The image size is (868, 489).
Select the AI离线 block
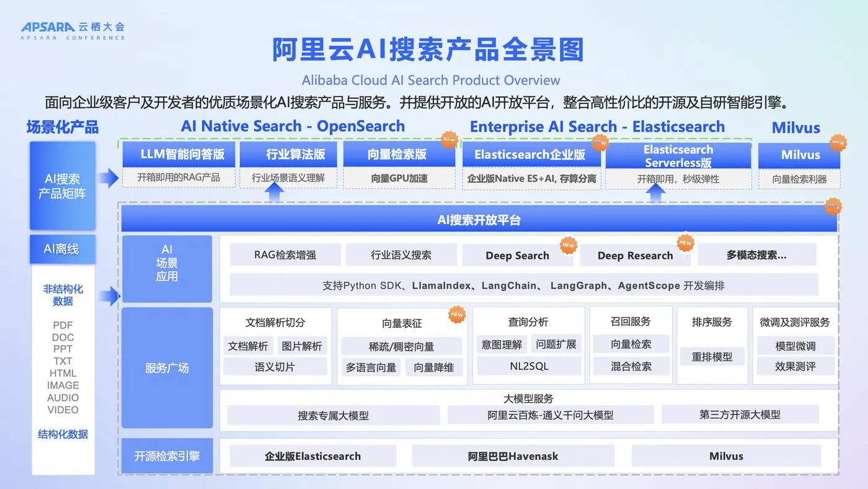pyautogui.click(x=62, y=249)
